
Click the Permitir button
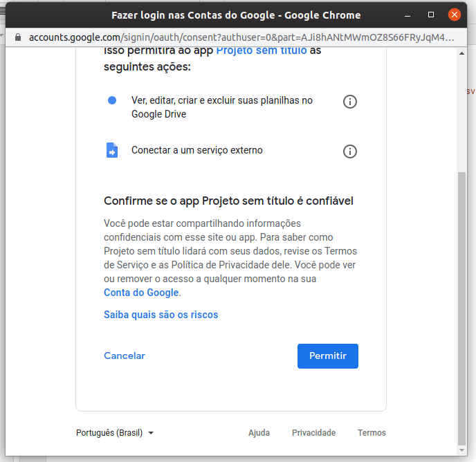(x=327, y=356)
